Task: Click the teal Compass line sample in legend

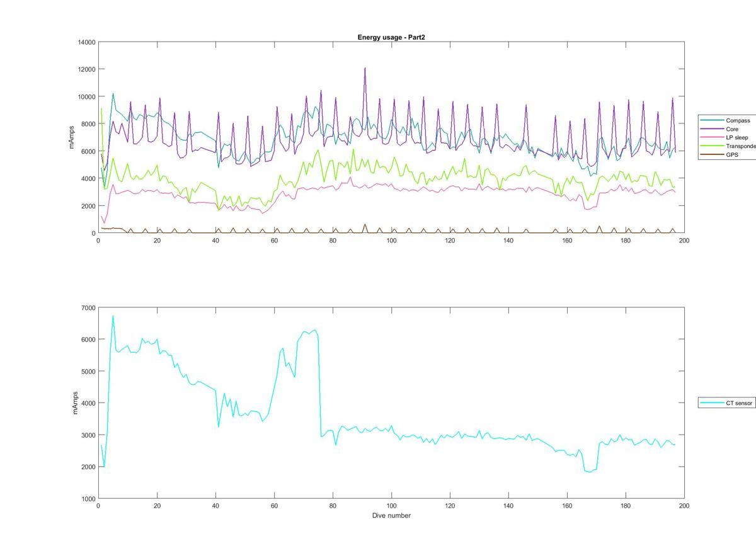Action: point(713,120)
